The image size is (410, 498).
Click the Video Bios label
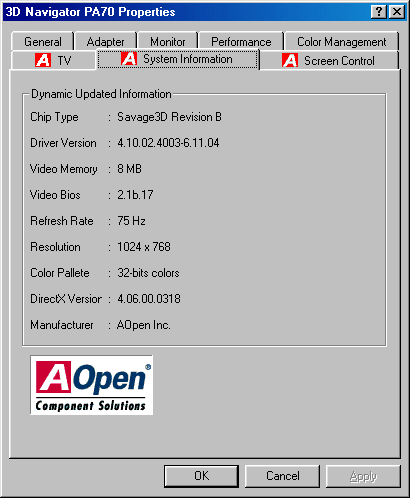tap(55, 195)
